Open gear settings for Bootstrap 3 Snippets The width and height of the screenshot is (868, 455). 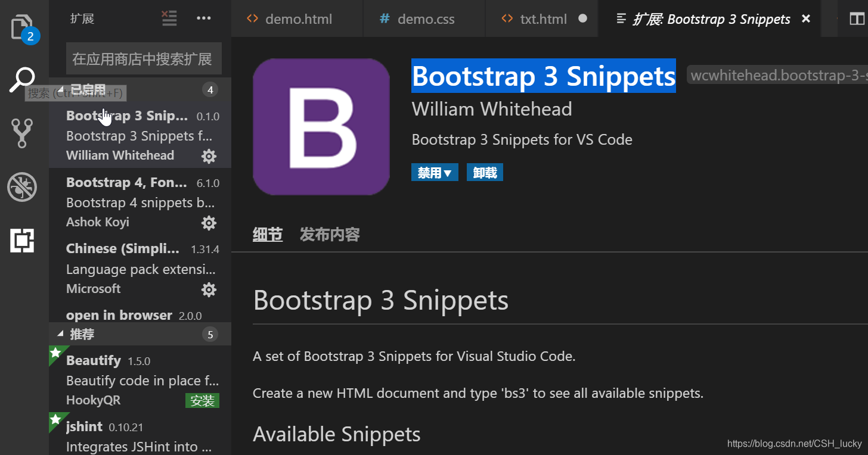tap(209, 156)
